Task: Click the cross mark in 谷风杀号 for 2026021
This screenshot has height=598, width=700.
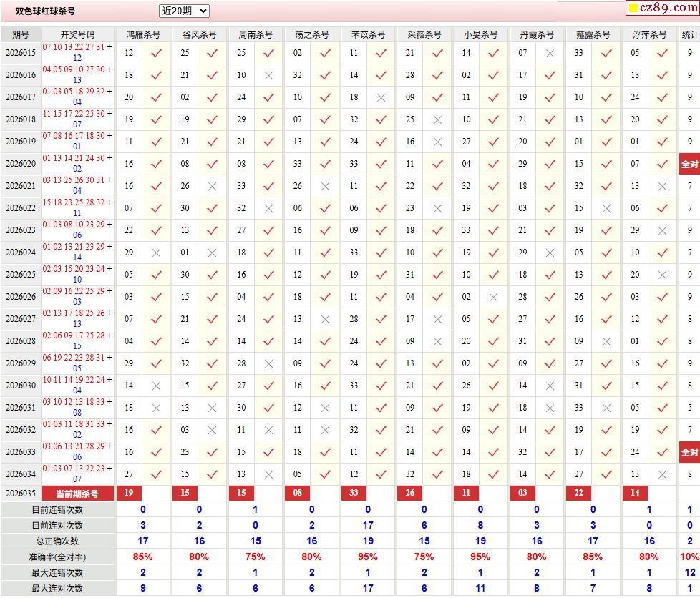Action: click(x=212, y=186)
